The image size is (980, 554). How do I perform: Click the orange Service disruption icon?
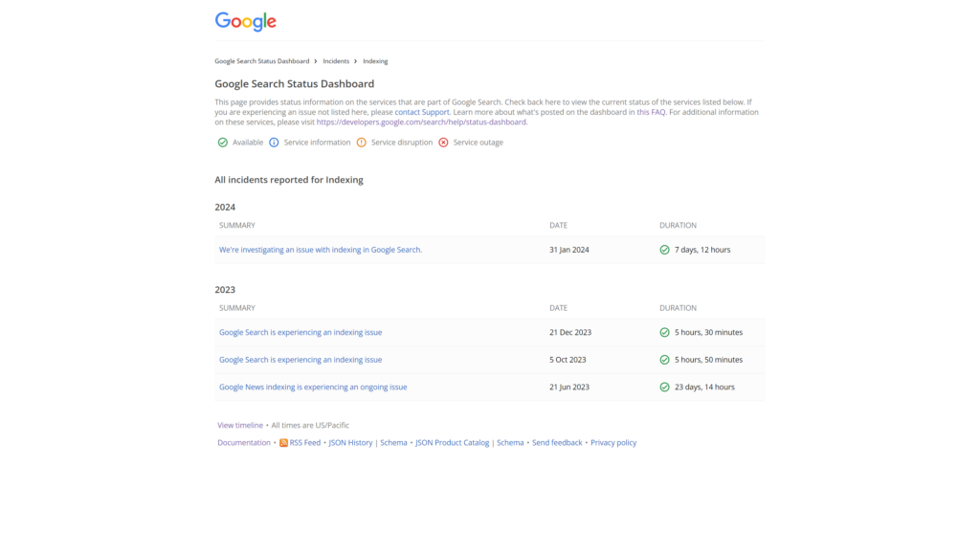[361, 143]
